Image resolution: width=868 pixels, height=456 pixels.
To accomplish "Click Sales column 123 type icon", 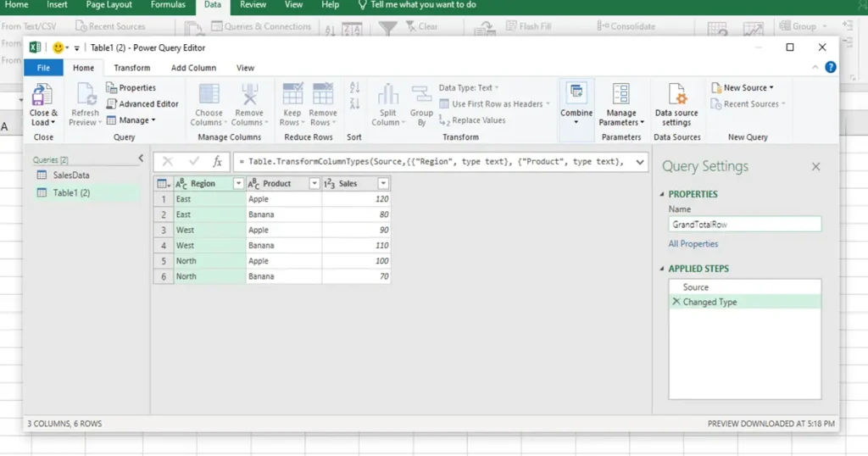I will click(x=330, y=184).
